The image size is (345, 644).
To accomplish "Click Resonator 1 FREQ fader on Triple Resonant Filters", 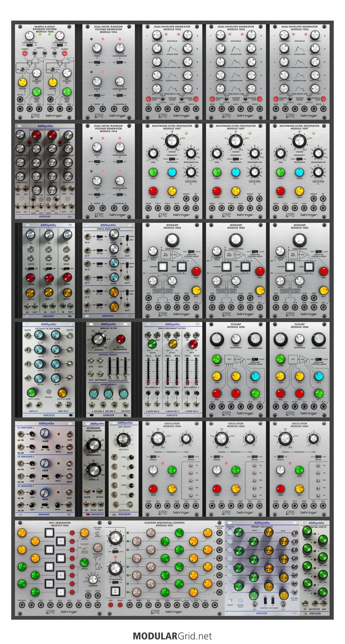I will (148, 372).
